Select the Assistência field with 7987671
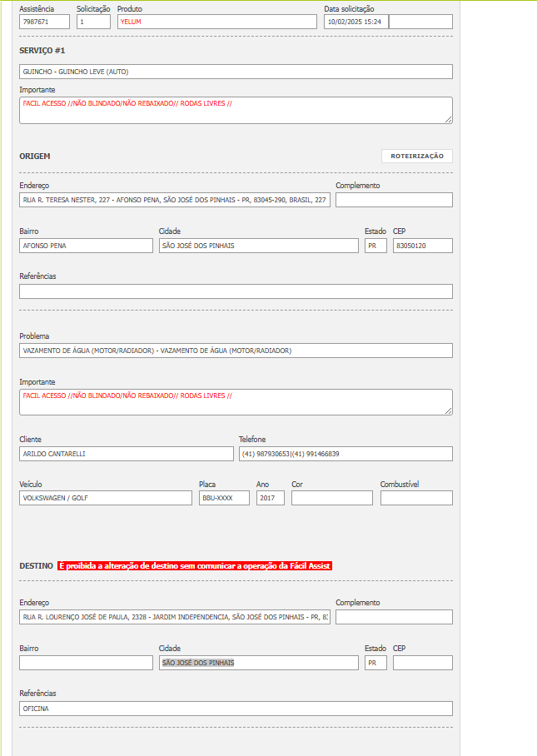The width and height of the screenshot is (537, 756). coord(44,22)
